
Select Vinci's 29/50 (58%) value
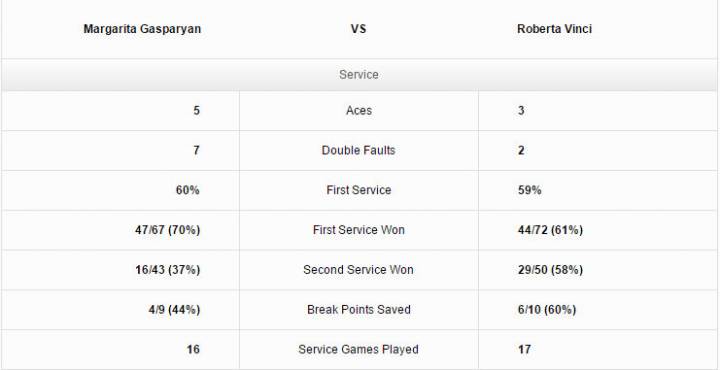click(550, 270)
